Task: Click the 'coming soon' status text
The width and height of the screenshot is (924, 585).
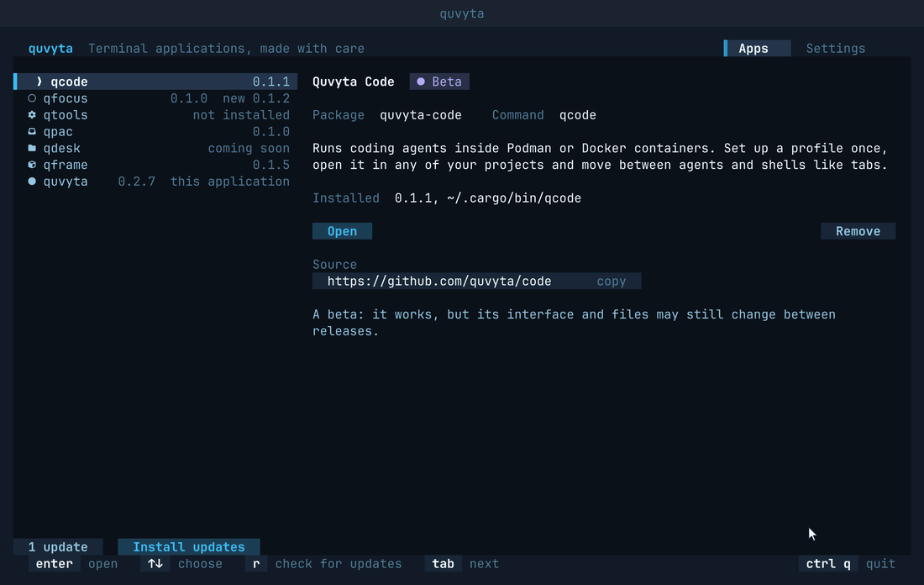Action: (249, 148)
